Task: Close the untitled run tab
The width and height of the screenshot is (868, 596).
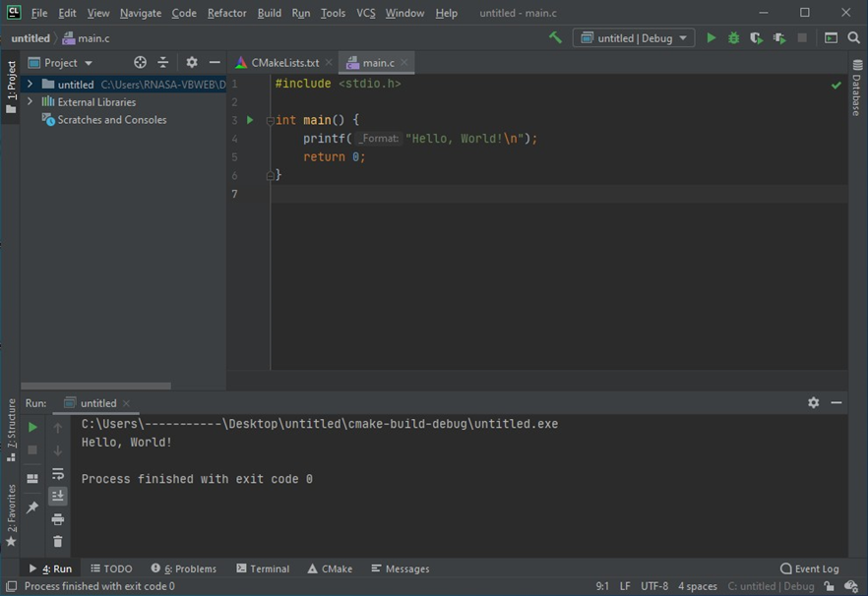Action: (126, 403)
